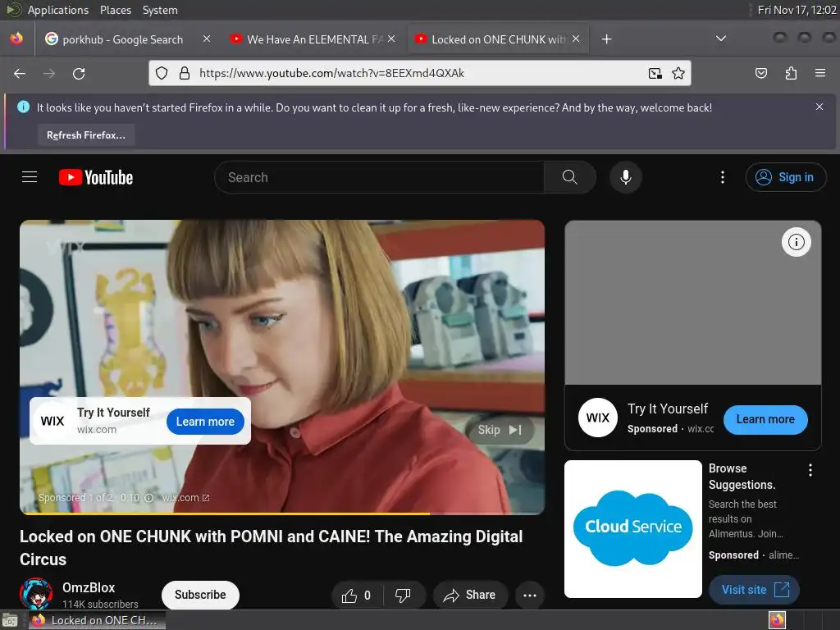840x630 pixels.
Task: Open Save to Pocket button
Action: (x=760, y=73)
